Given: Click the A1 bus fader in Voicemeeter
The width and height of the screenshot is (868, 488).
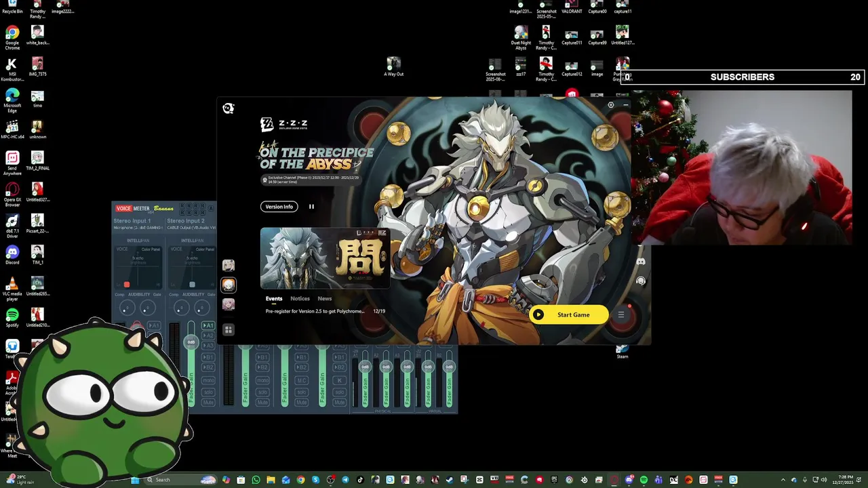Looking at the screenshot, I should (365, 367).
